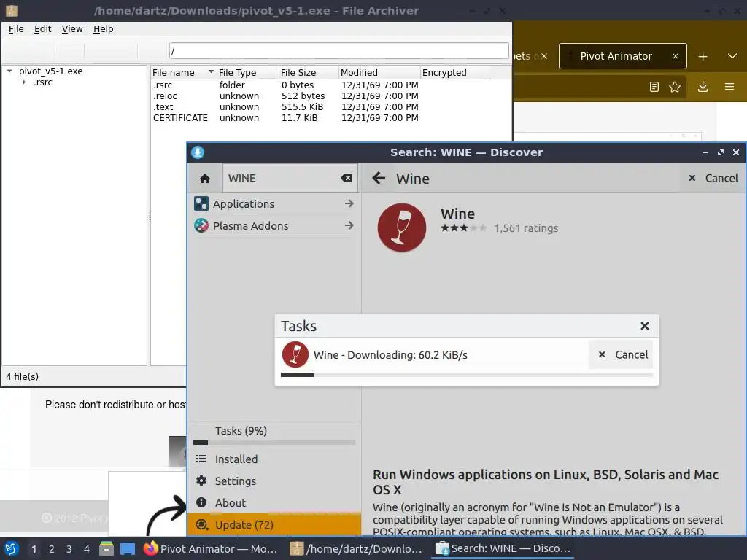This screenshot has height=560, width=747.
Task: Sort by the Encrypted column
Action: (x=455, y=72)
